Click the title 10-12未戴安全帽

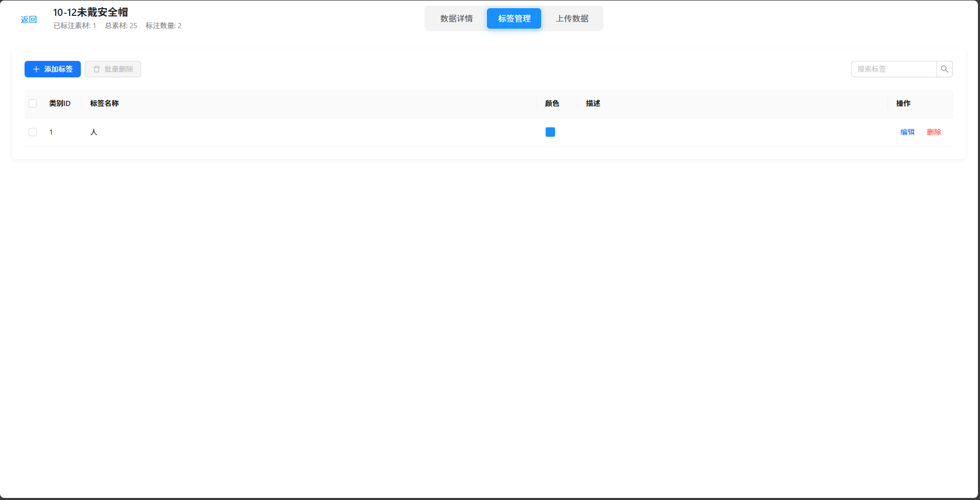(x=91, y=12)
